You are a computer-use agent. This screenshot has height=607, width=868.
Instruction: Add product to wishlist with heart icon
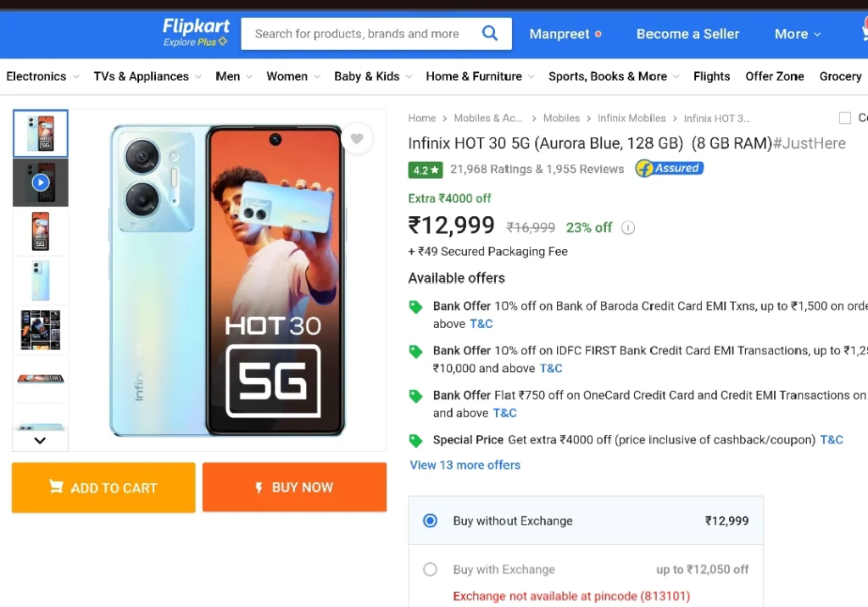click(x=357, y=138)
